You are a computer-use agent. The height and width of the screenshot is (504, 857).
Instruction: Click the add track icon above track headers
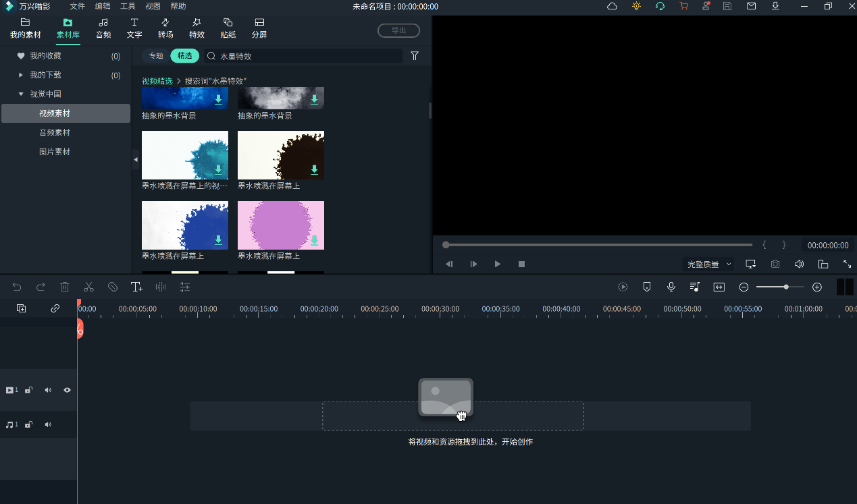[x=21, y=308]
